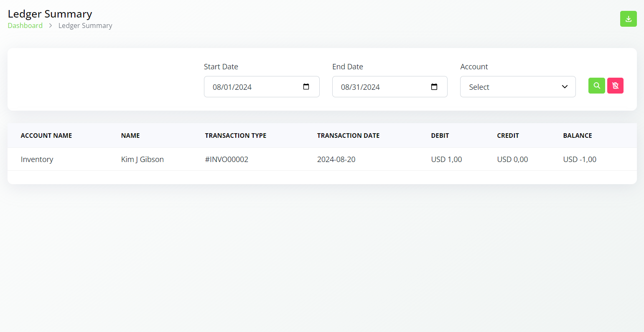Click the Ledger Summary breadcrumb item
Image resolution: width=644 pixels, height=332 pixels.
coord(85,25)
